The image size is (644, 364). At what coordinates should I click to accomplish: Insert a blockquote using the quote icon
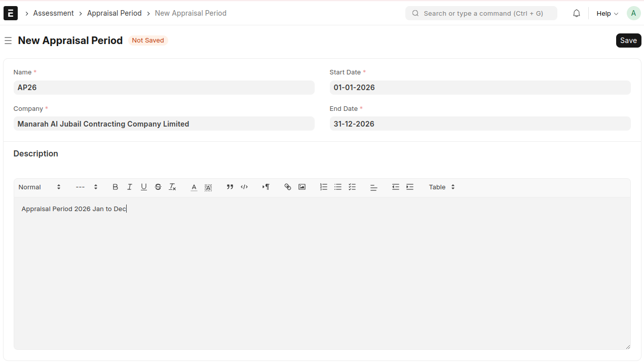pos(230,187)
